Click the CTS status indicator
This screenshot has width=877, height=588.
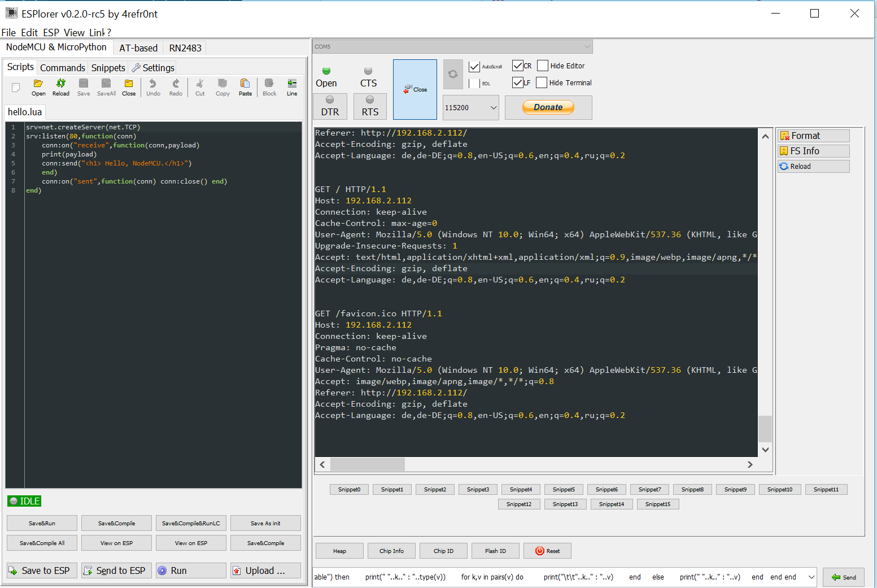(368, 71)
